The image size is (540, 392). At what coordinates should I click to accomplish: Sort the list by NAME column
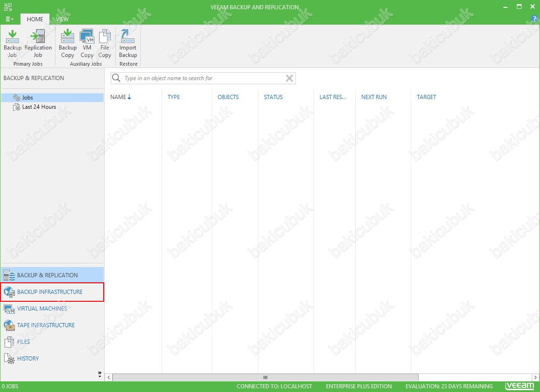[x=120, y=97]
